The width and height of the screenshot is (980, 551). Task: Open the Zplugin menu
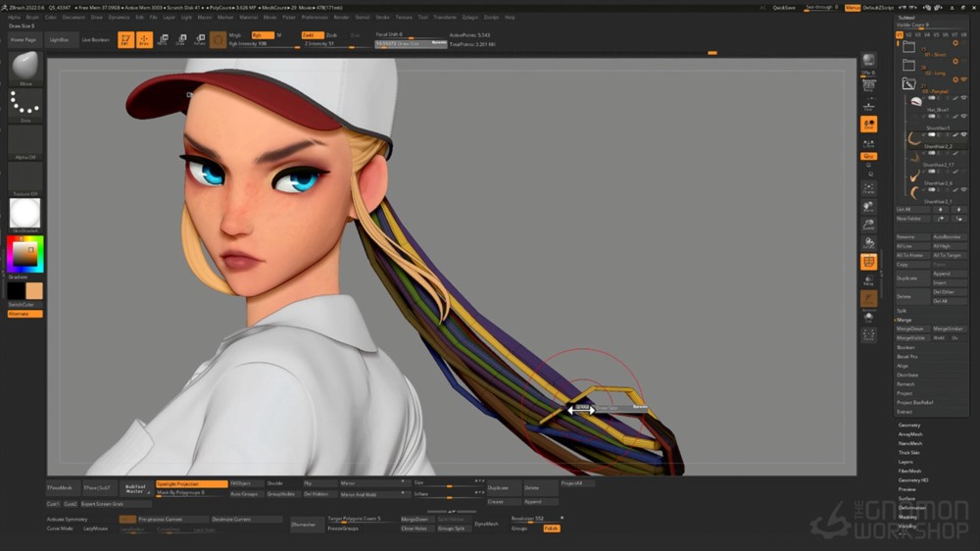tap(470, 18)
